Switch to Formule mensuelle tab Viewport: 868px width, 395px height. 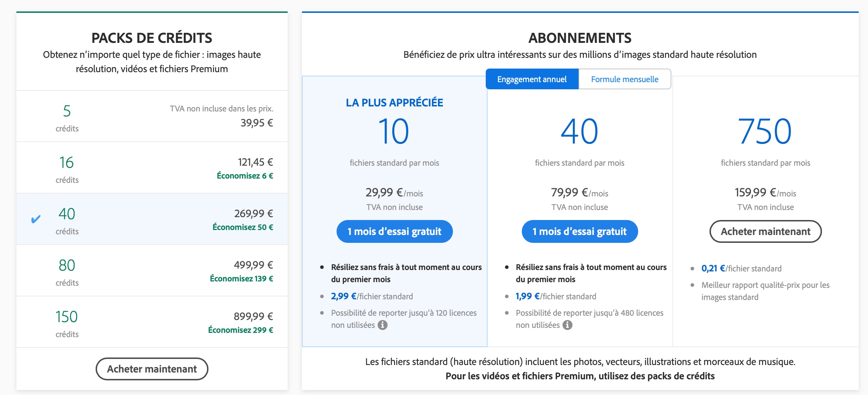(625, 79)
